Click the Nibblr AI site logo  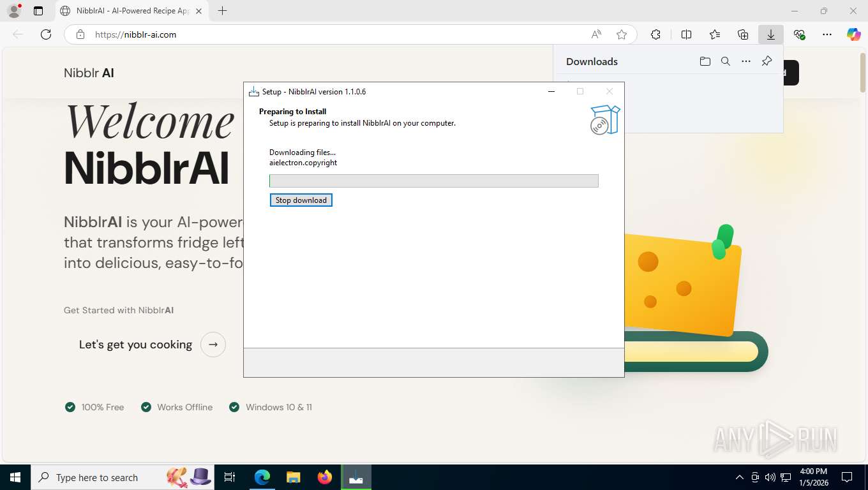(x=89, y=73)
